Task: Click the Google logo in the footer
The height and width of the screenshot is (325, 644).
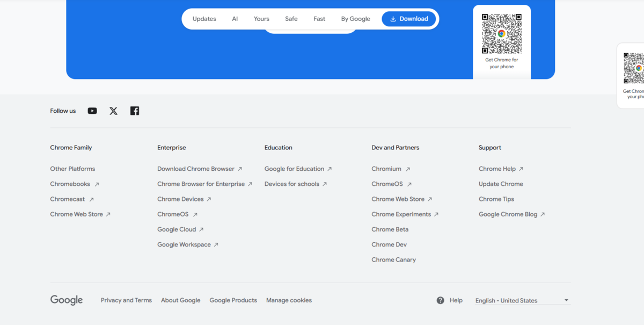Action: click(x=66, y=300)
